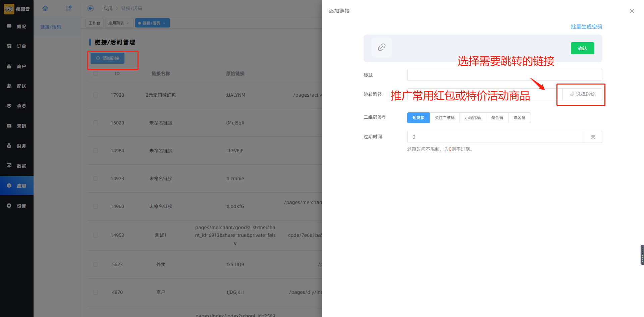
Task: Open the 设置 settings sidebar item
Action: 17,206
